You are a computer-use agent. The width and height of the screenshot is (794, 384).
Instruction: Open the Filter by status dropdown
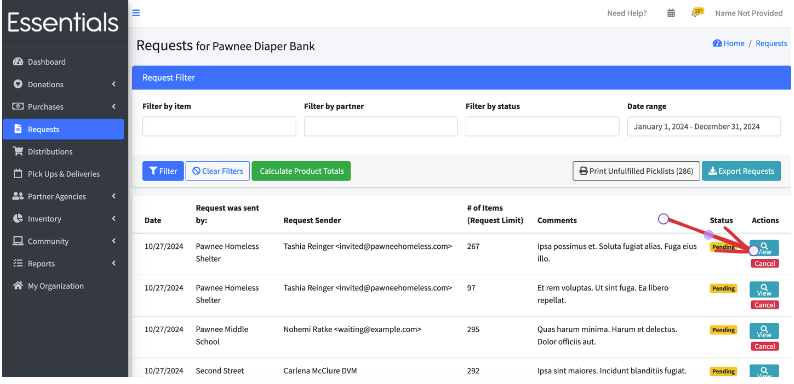pyautogui.click(x=542, y=126)
